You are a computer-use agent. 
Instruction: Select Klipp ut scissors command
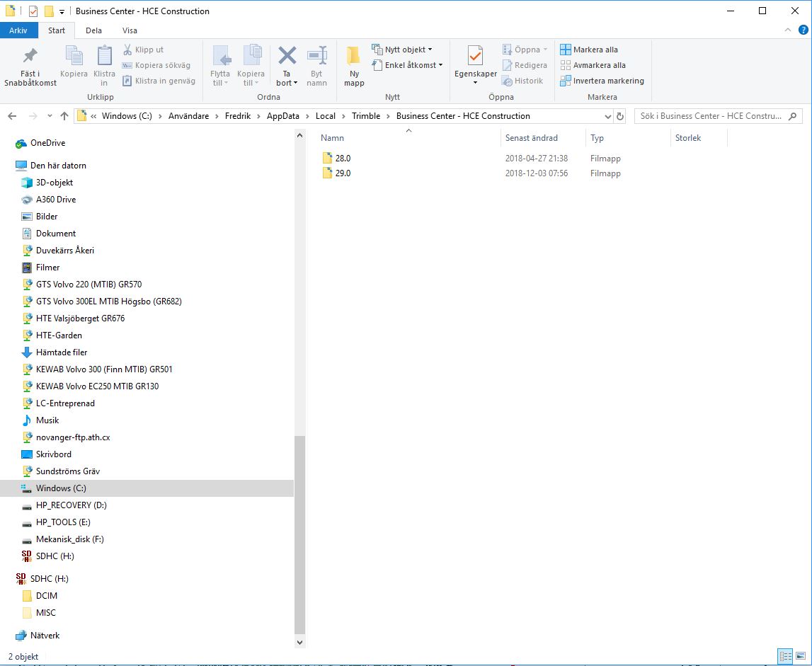(143, 50)
